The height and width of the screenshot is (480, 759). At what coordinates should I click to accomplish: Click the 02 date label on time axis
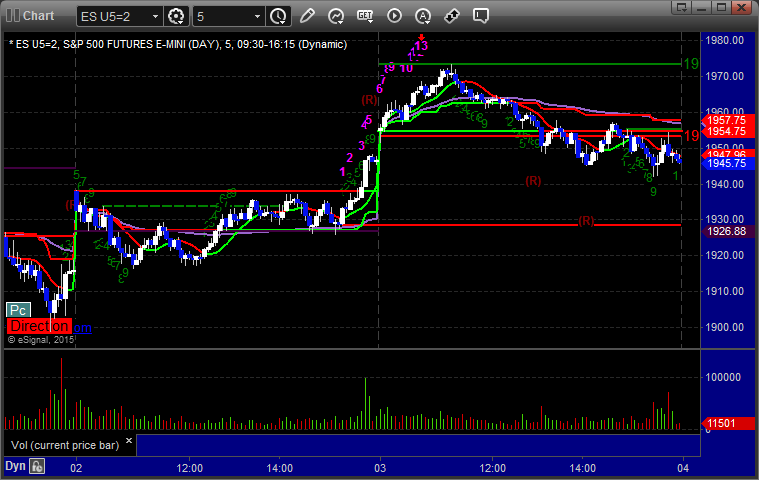coord(76,468)
